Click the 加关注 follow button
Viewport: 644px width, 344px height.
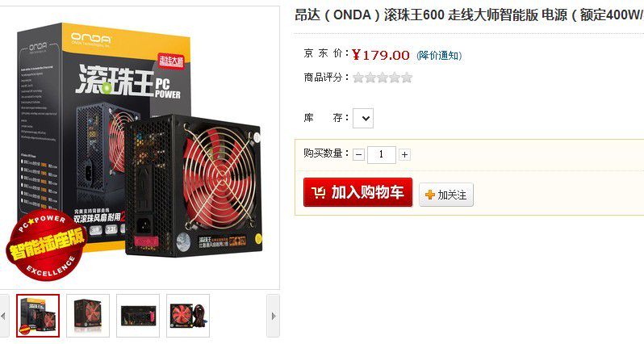click(446, 195)
